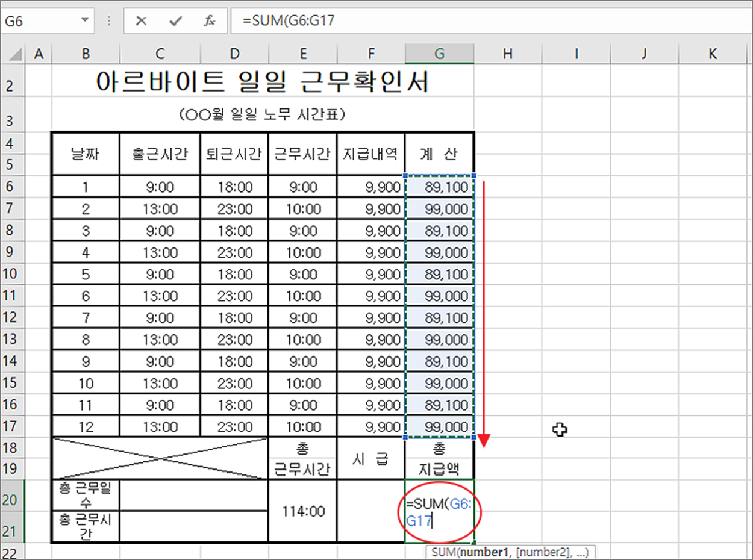Click cell C7 with 13:00 start time
Viewport: 753px width, 560px height.
[x=160, y=208]
